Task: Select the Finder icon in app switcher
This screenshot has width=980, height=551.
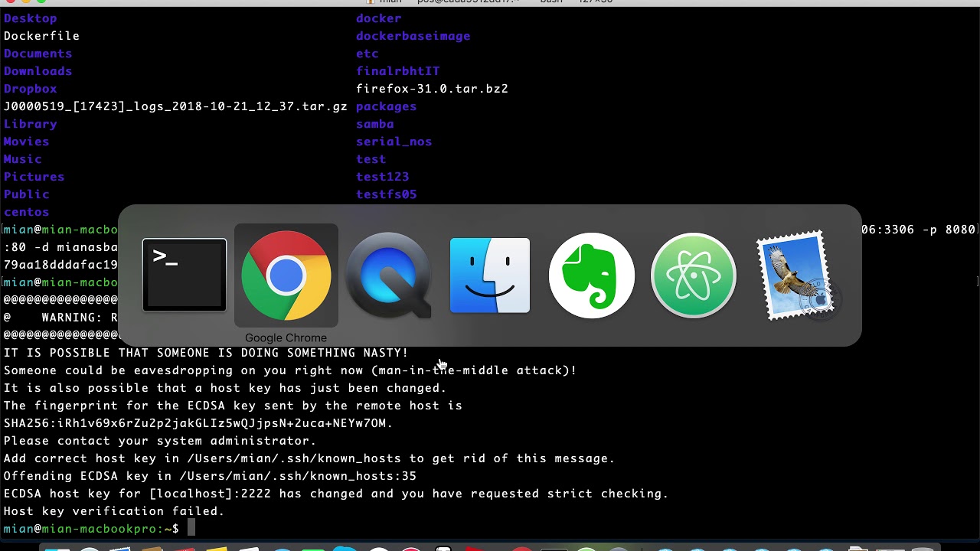Action: (x=490, y=275)
